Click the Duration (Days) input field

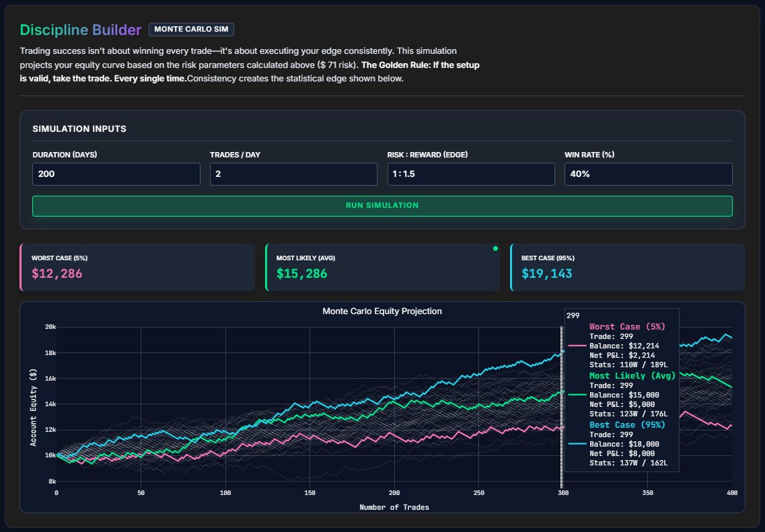pyautogui.click(x=116, y=174)
